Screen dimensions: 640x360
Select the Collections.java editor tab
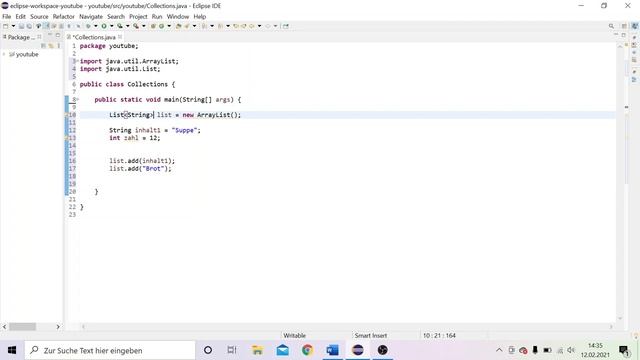pos(94,37)
